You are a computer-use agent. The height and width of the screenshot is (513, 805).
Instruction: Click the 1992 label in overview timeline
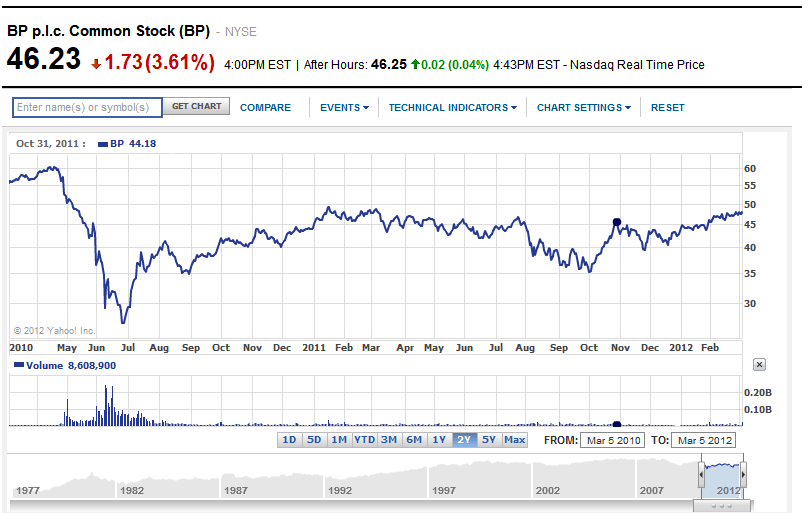click(340, 490)
